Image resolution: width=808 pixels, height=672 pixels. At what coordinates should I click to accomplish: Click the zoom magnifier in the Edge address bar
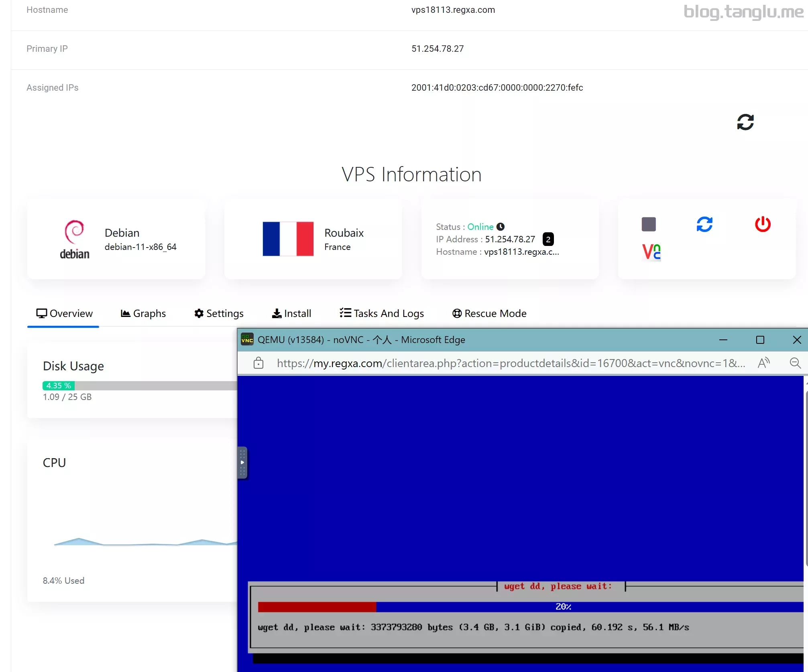coord(795,363)
